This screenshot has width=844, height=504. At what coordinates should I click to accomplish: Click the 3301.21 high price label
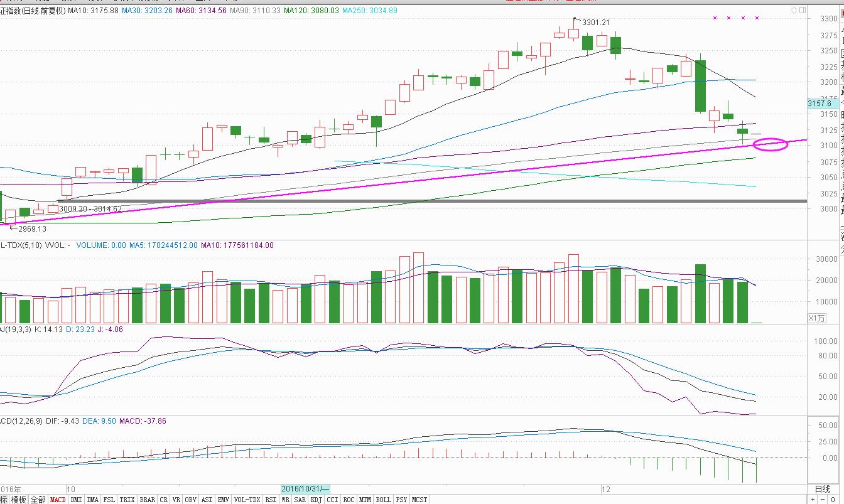[x=597, y=23]
